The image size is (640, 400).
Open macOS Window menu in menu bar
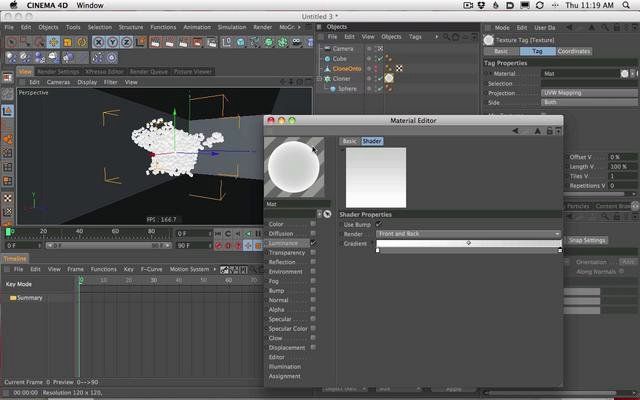click(90, 5)
